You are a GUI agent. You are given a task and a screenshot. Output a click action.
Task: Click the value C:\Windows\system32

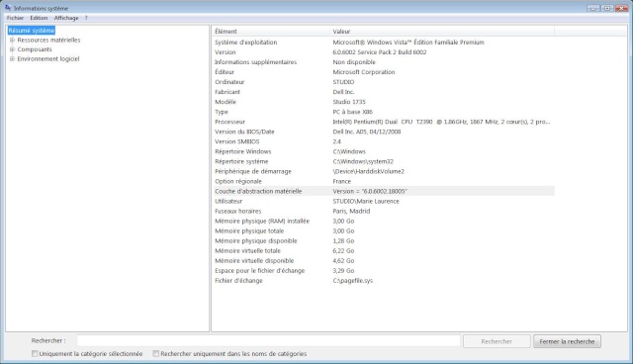(x=363, y=161)
